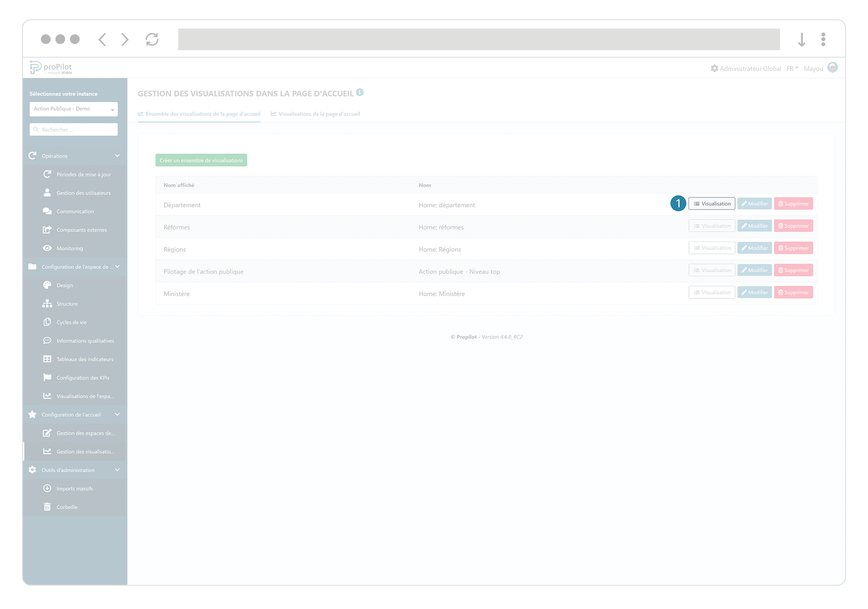
Task: Open the Structure section
Action: (x=67, y=304)
